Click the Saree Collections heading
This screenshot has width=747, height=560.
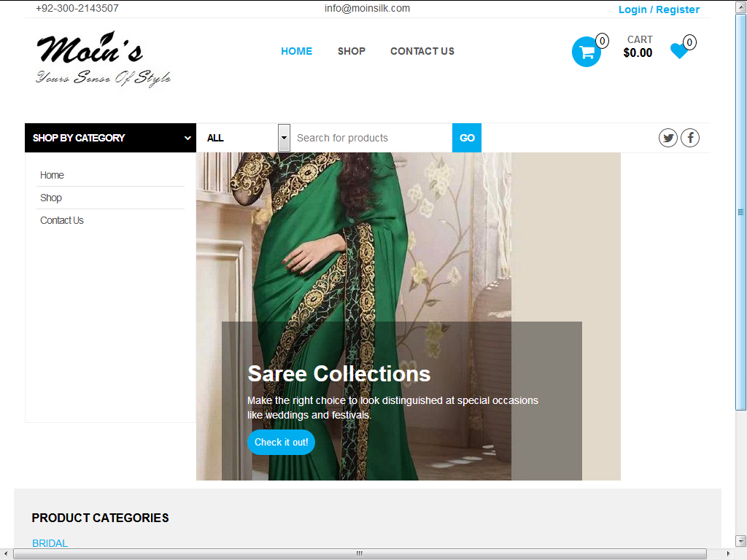click(338, 374)
